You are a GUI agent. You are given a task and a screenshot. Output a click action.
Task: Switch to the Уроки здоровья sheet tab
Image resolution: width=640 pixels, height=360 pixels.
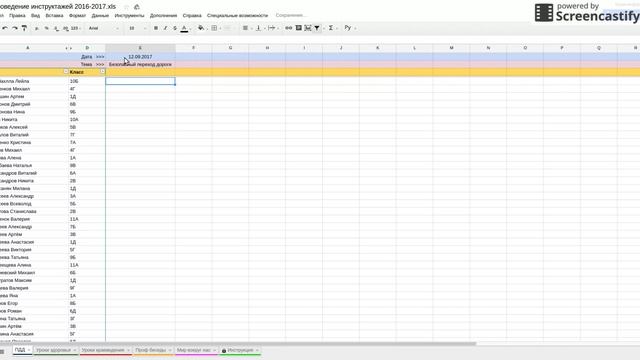(53, 350)
